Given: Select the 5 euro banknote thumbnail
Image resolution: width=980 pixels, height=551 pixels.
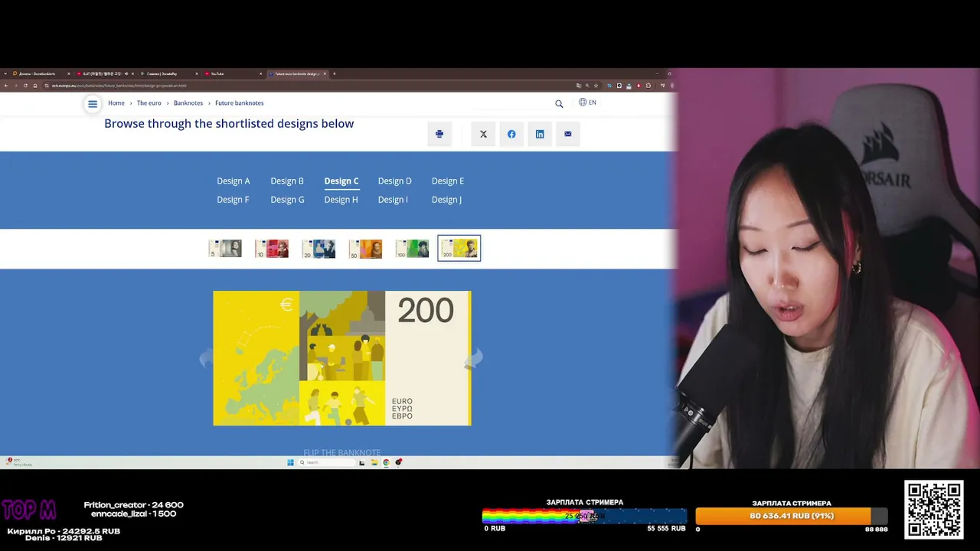Looking at the screenshot, I should coord(225,249).
